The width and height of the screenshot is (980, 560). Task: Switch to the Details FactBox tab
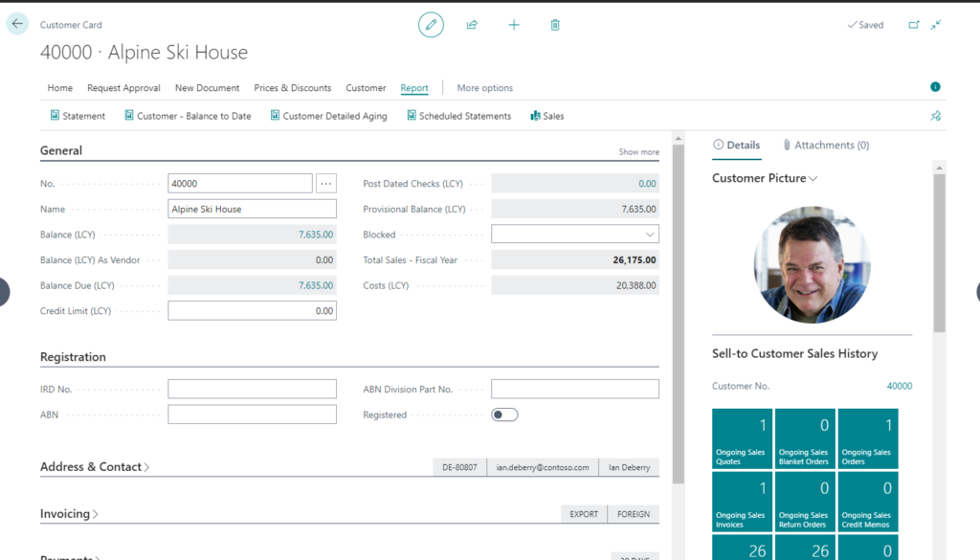[x=736, y=145]
